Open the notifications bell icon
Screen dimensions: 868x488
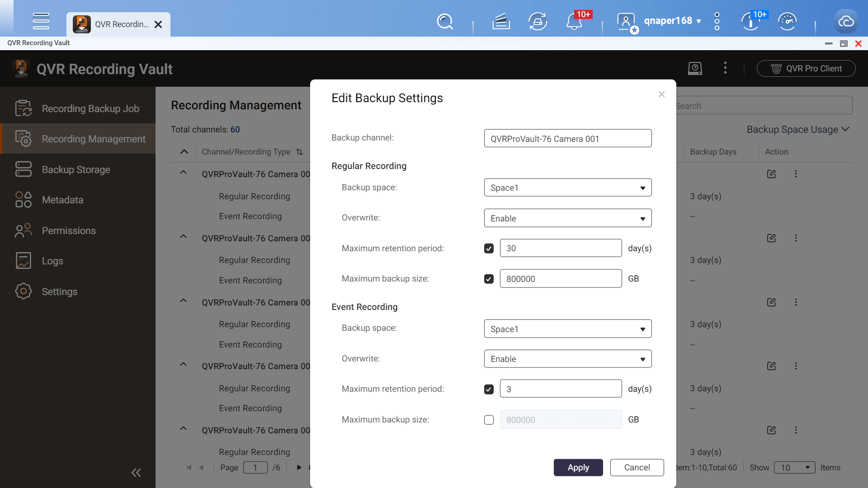(574, 21)
